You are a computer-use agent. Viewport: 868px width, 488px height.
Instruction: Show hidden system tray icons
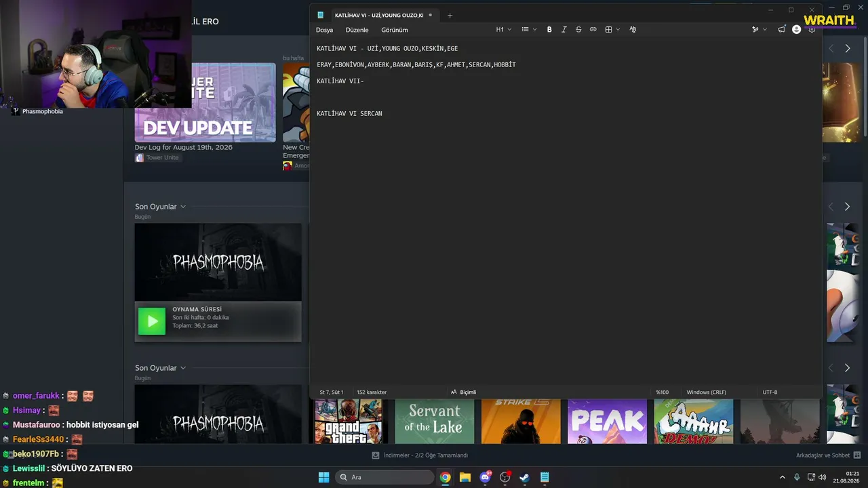782,477
